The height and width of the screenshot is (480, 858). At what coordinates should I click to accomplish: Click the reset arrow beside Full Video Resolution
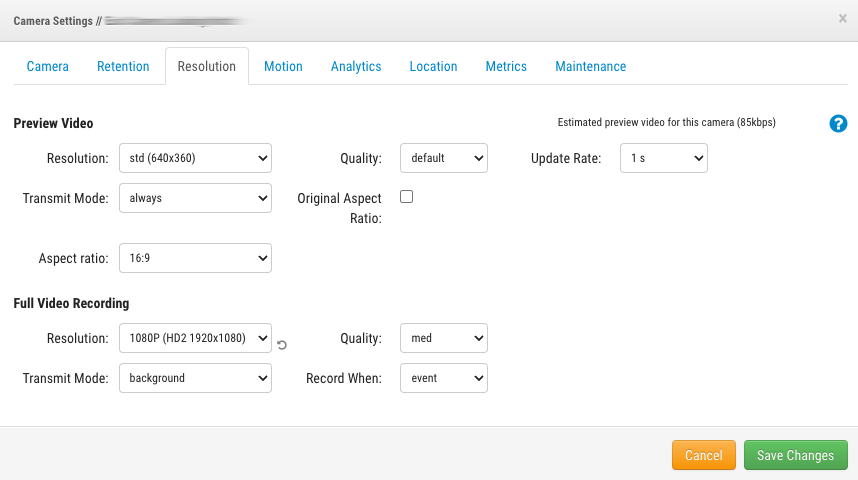[282, 345]
